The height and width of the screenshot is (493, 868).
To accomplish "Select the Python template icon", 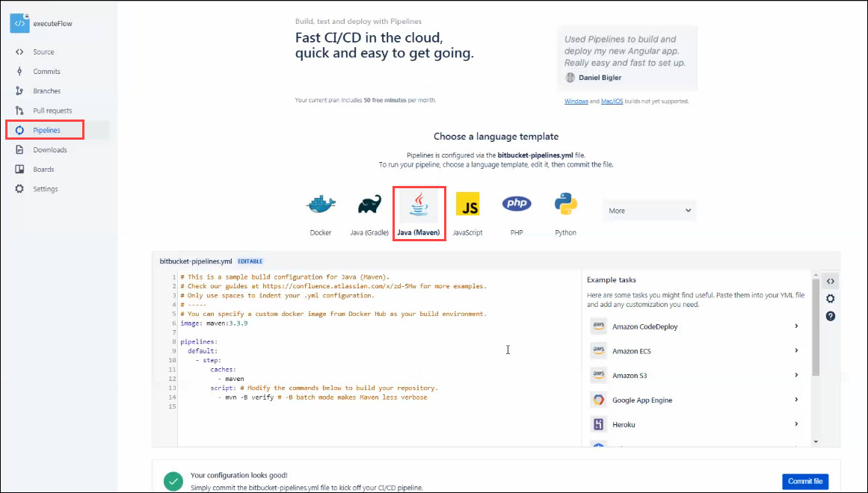I will [x=566, y=204].
